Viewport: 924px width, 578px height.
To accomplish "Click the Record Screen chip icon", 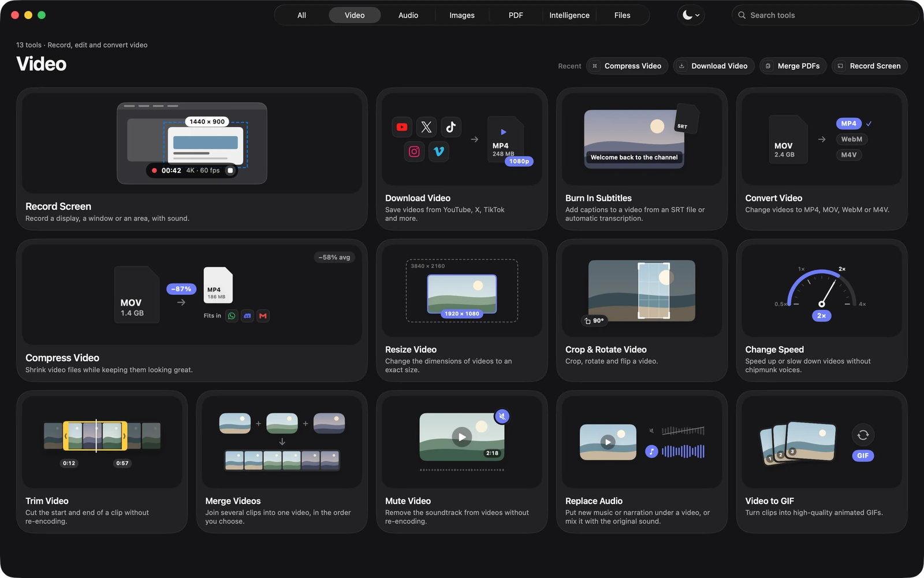I will click(840, 66).
